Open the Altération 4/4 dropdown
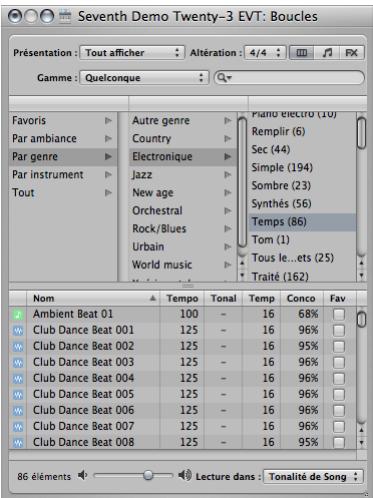The image size is (373, 498). point(265,53)
